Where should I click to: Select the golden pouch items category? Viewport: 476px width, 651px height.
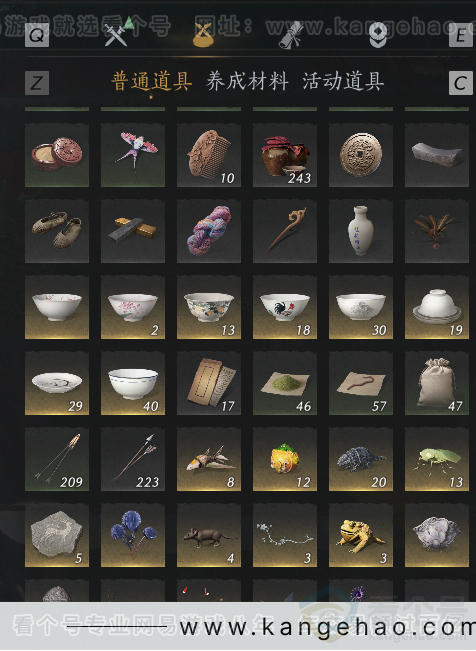coord(203,34)
